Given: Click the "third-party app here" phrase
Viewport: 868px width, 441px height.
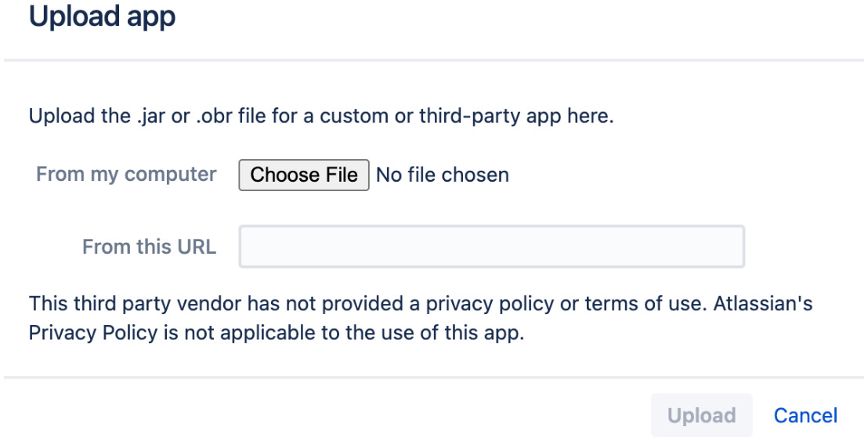Looking at the screenshot, I should click(516, 116).
